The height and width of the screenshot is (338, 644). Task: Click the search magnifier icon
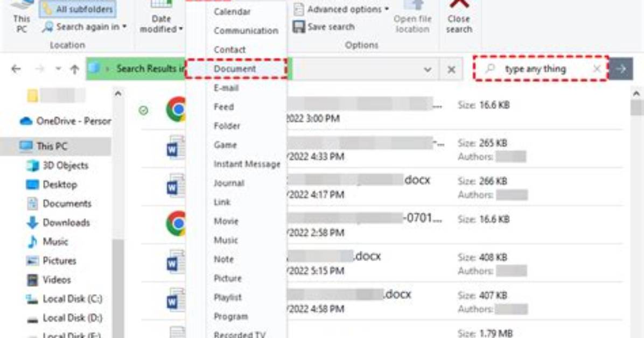pyautogui.click(x=491, y=68)
